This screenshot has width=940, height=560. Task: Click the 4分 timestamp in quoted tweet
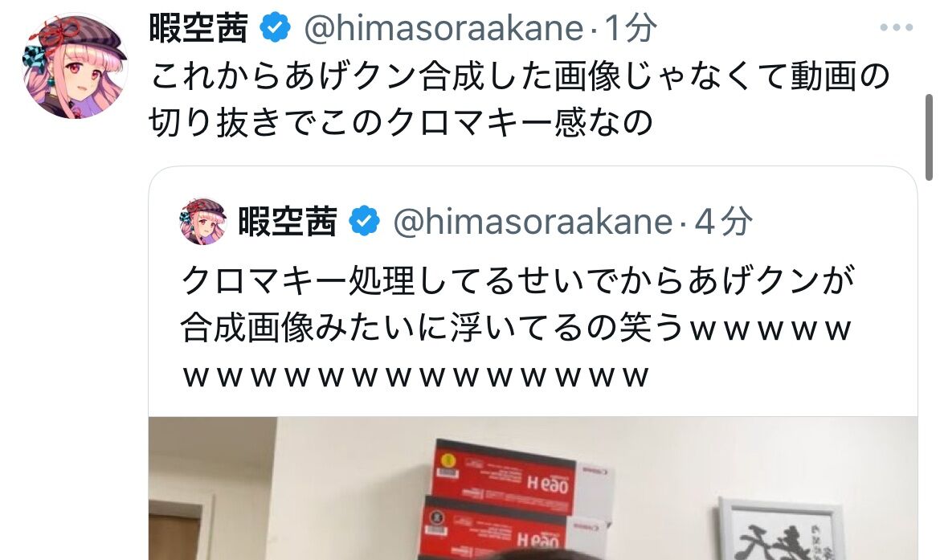tap(723, 221)
